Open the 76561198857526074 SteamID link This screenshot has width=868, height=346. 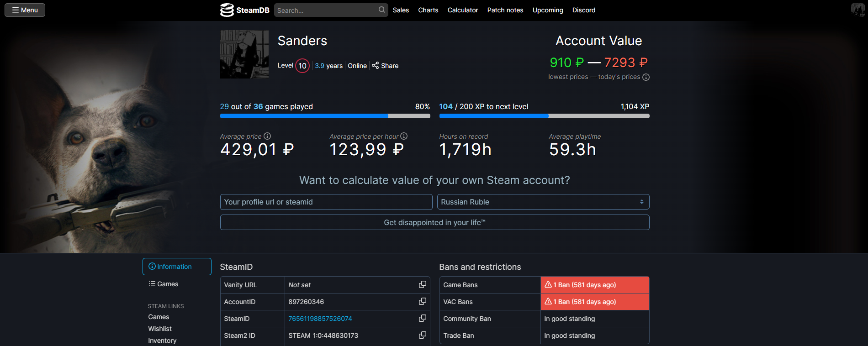click(x=320, y=319)
